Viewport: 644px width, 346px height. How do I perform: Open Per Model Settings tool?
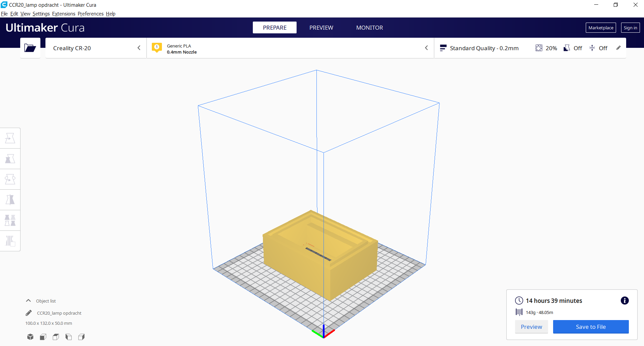[x=10, y=220]
